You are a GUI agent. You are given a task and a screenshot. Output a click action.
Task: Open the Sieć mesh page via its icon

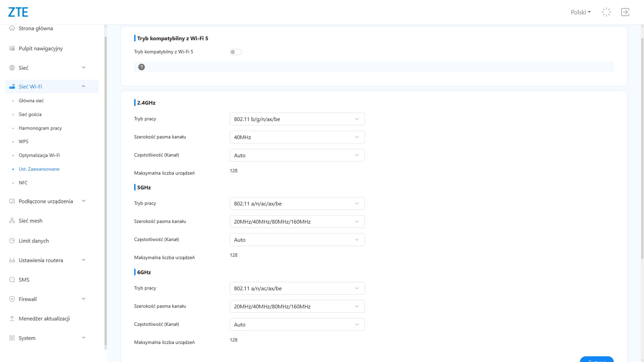click(x=12, y=221)
